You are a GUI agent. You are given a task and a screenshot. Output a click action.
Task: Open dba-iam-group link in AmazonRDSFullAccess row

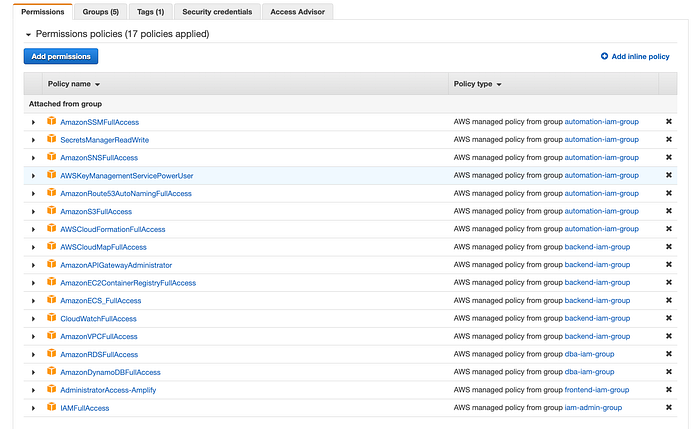pos(589,354)
